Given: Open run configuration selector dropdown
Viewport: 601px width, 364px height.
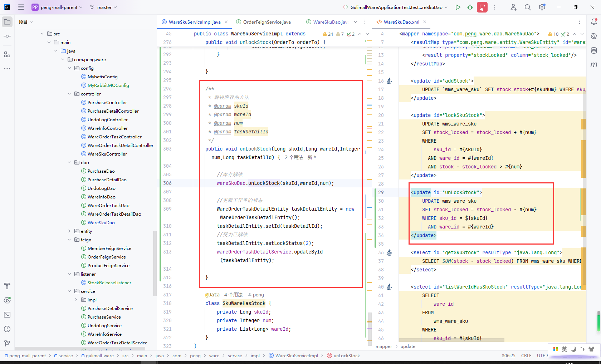Looking at the screenshot, I should (395, 7).
